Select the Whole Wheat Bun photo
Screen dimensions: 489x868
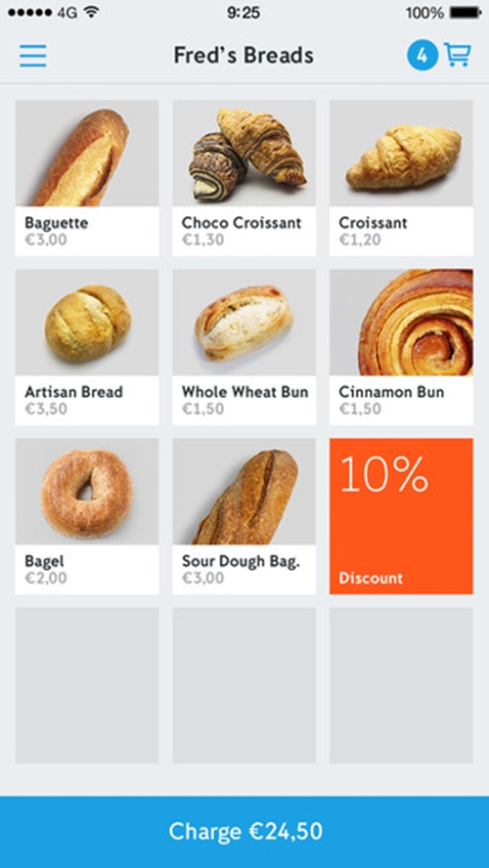[x=244, y=323]
